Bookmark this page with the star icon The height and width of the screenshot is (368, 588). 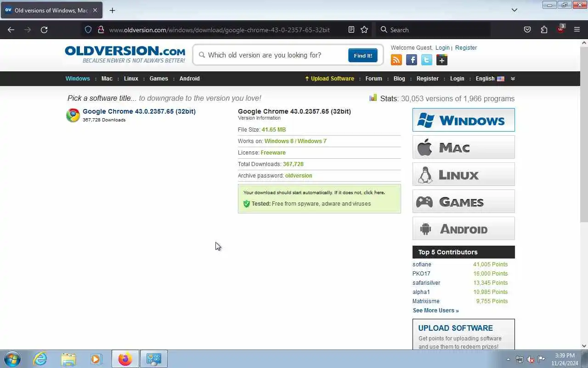click(x=364, y=29)
